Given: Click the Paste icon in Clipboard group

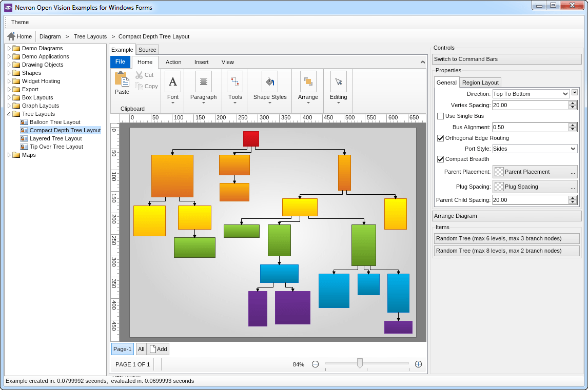Looking at the screenshot, I should pyautogui.click(x=122, y=79).
